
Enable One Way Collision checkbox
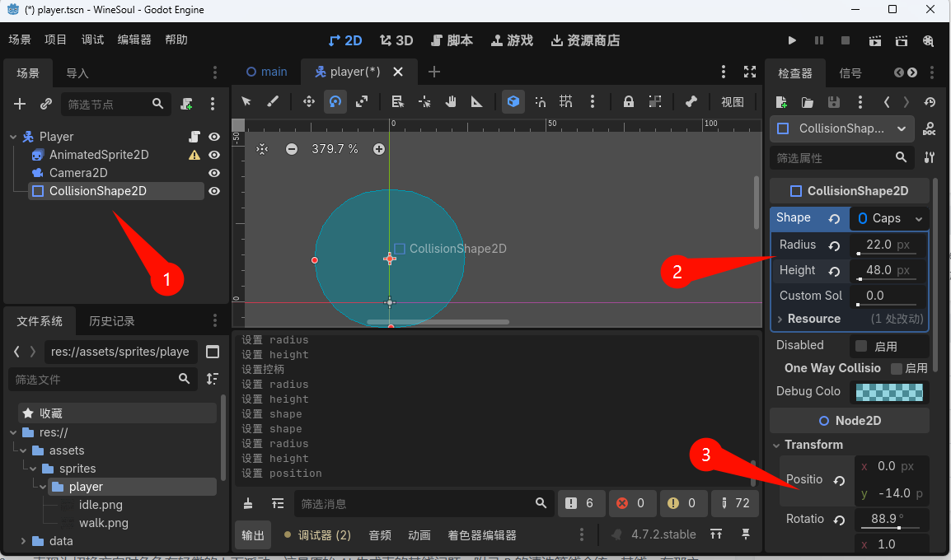(x=897, y=368)
